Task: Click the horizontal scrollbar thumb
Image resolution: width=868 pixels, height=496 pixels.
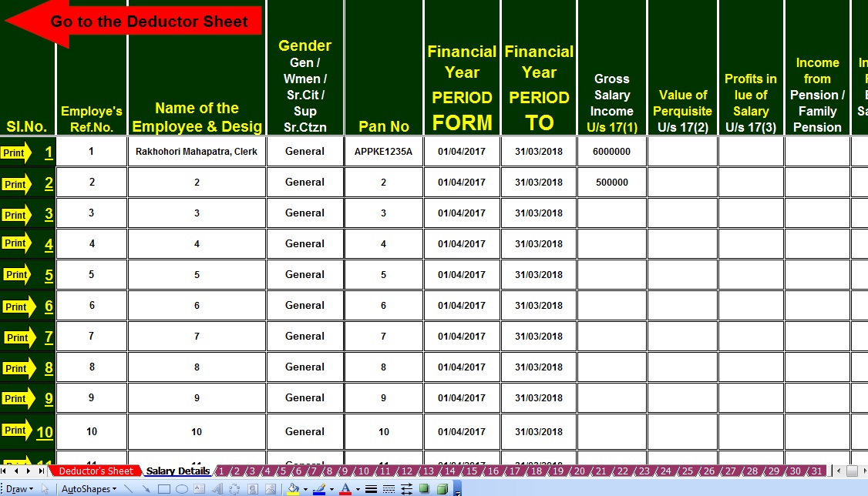Action: click(852, 471)
